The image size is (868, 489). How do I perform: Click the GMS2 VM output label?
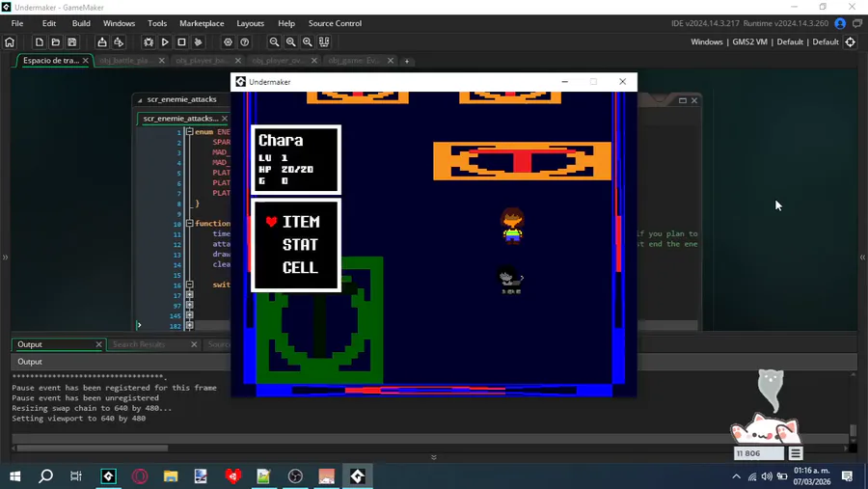click(x=749, y=42)
